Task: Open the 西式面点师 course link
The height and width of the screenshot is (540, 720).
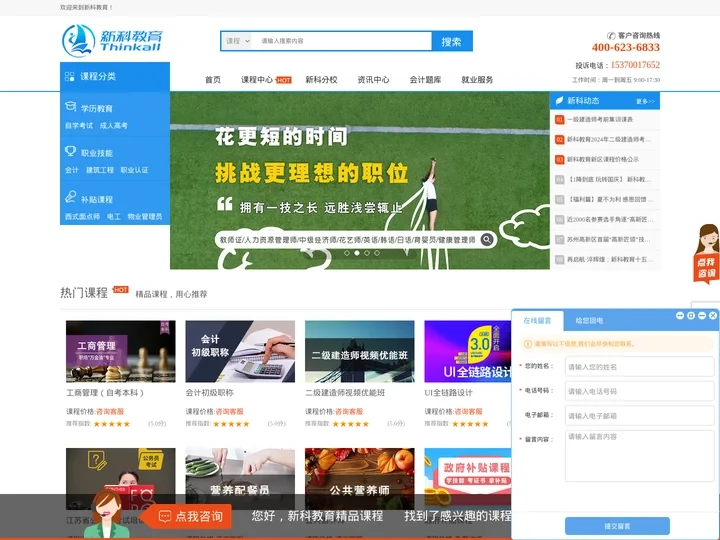Action: click(82, 216)
